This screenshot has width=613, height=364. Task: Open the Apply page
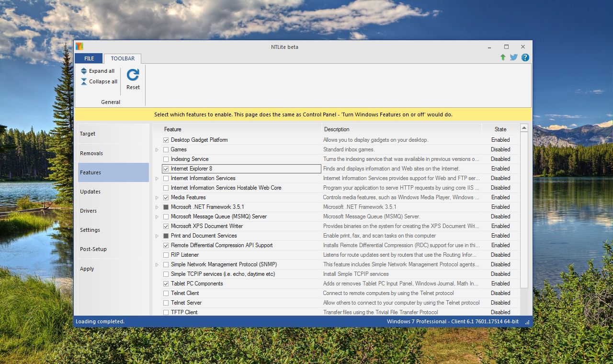114,269
